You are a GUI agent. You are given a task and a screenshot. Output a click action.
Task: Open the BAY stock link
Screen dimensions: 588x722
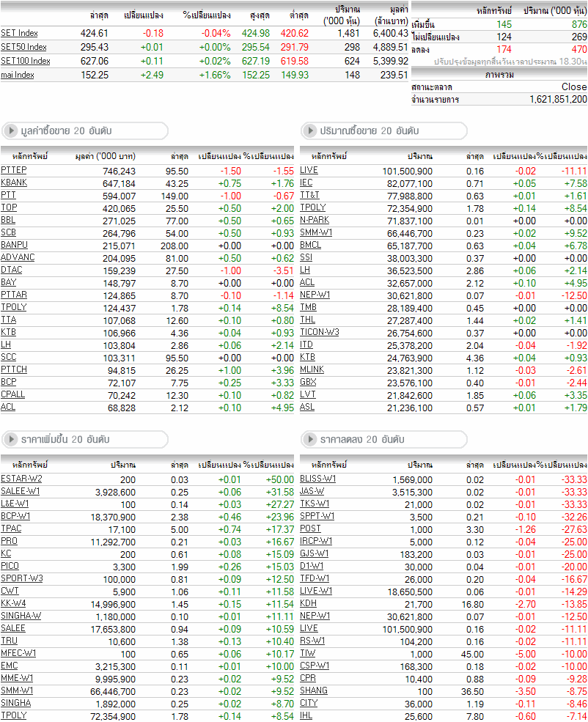(x=8, y=282)
